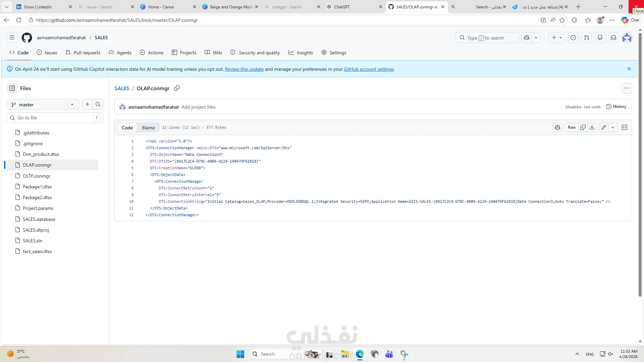Open the Pull requests tab

click(x=83, y=53)
